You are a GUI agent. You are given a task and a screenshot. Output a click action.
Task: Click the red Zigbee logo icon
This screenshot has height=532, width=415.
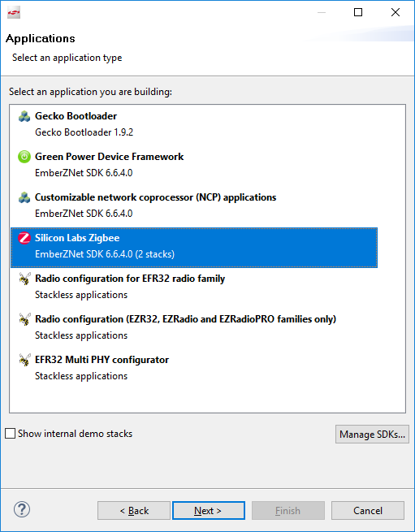tap(24, 238)
